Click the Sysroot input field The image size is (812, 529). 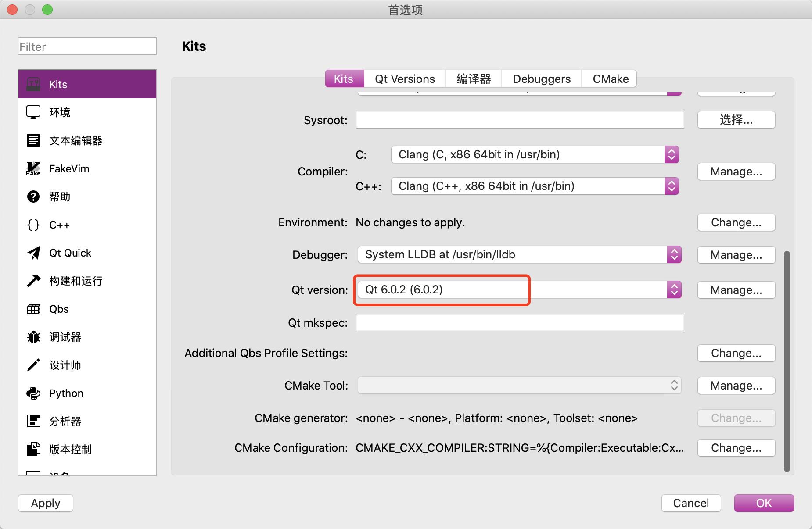point(520,120)
